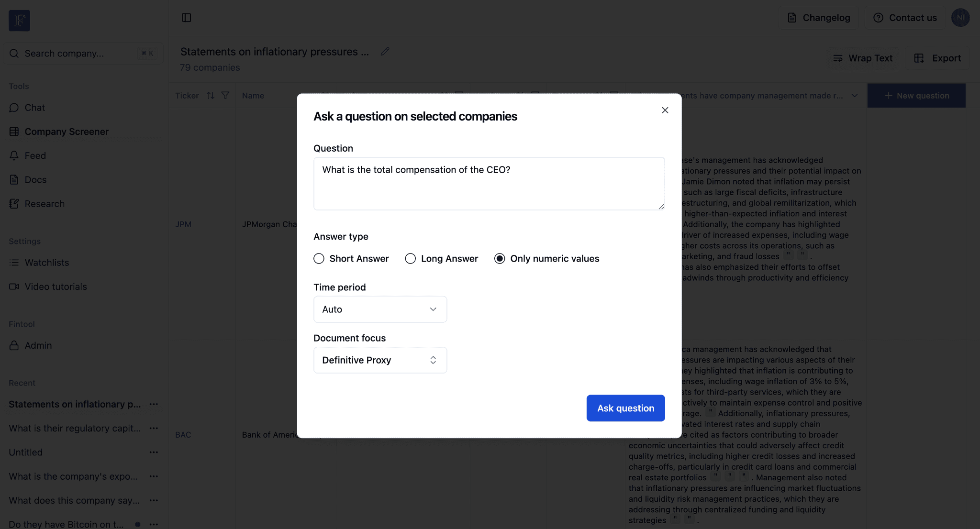Click the pencil edit title icon
Viewport: 980px width, 529px height.
point(385,52)
